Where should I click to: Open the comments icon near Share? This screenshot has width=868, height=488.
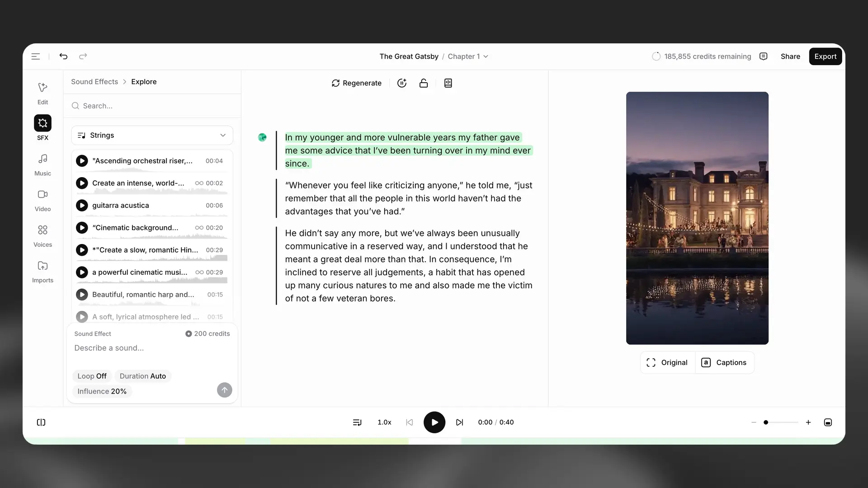click(x=764, y=56)
